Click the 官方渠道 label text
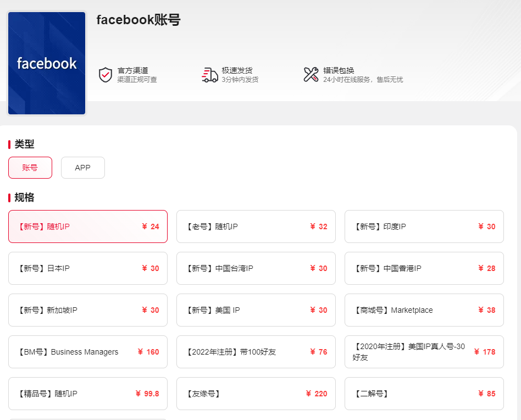The image size is (521, 420). pos(132,70)
